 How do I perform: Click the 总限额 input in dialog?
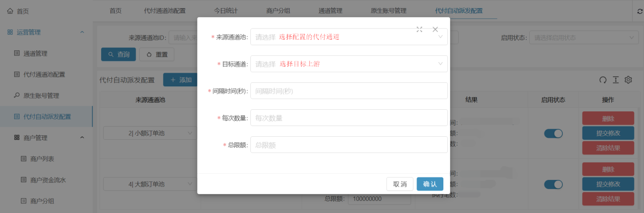tap(349, 145)
